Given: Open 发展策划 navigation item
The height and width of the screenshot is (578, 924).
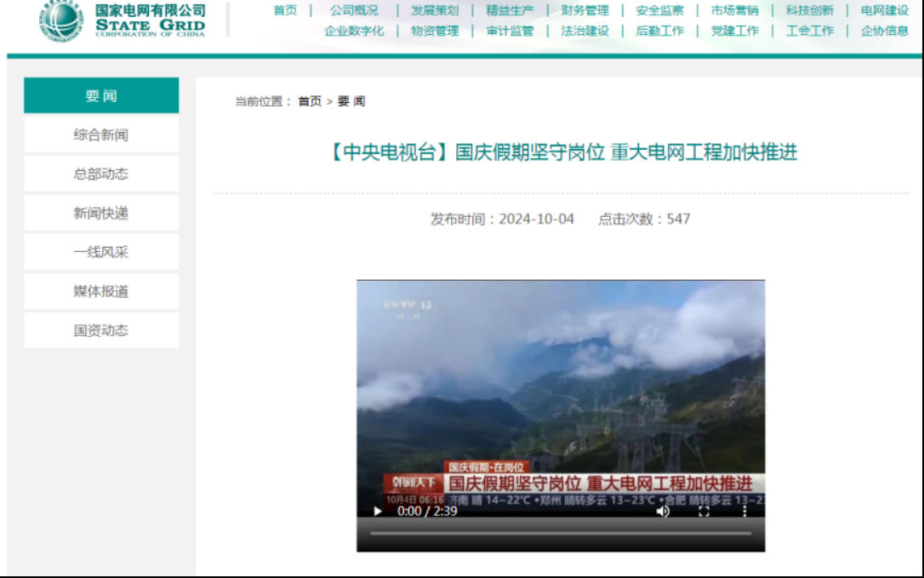Looking at the screenshot, I should (x=434, y=10).
